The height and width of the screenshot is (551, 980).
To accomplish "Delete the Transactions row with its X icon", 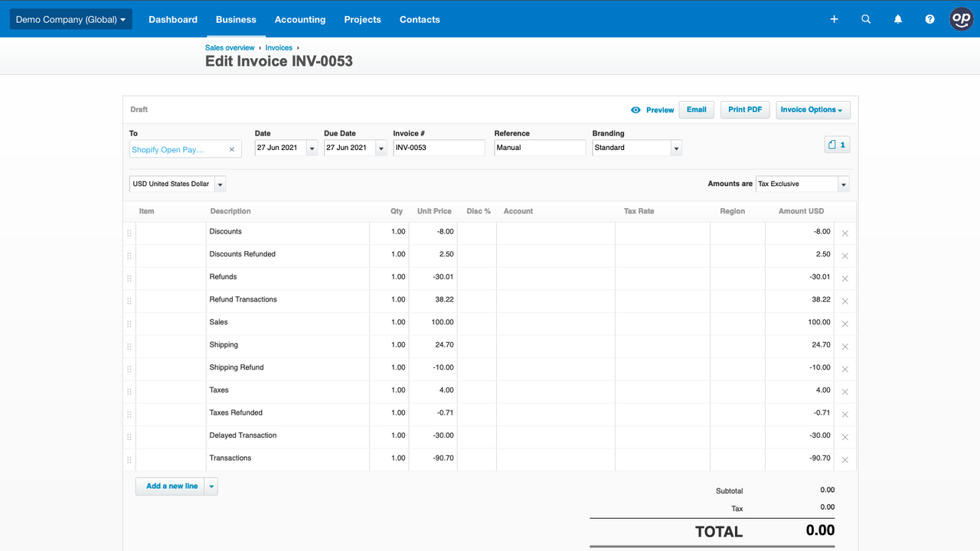I will click(844, 459).
